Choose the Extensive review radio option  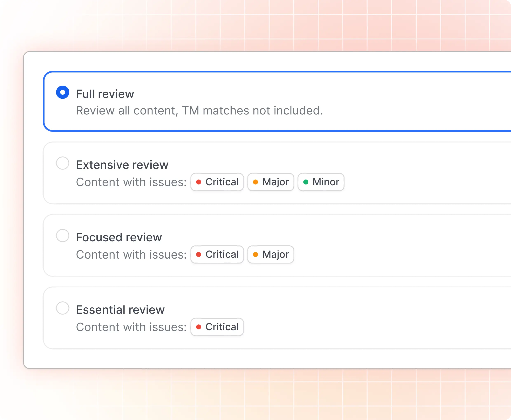tap(63, 163)
